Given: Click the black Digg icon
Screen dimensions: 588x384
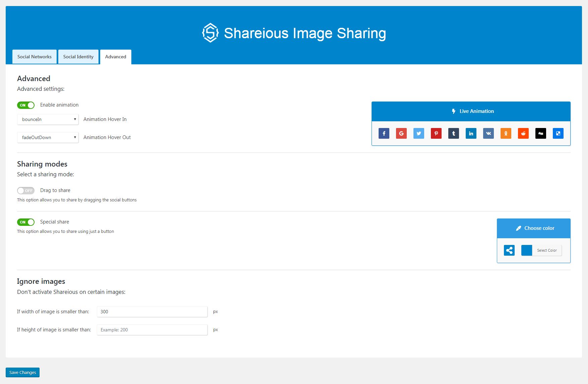Looking at the screenshot, I should pyautogui.click(x=541, y=133).
